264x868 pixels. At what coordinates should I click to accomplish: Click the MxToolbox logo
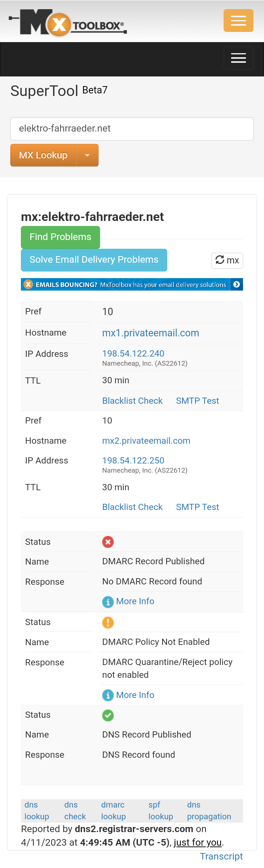click(68, 21)
